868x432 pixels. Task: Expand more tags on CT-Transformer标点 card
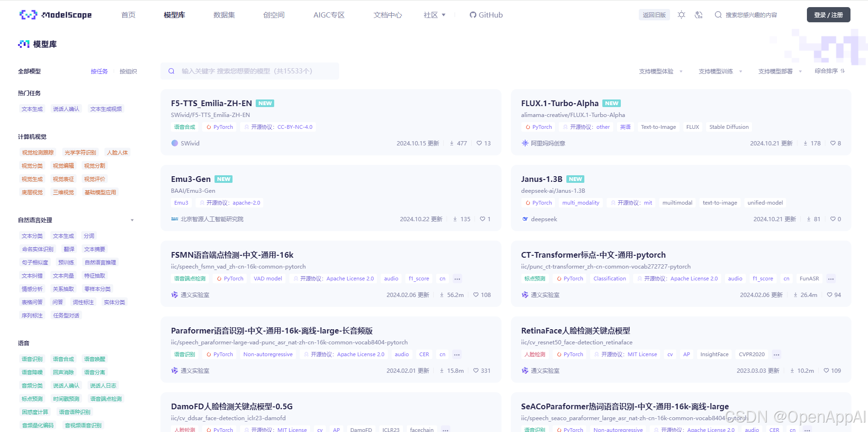pos(831,279)
